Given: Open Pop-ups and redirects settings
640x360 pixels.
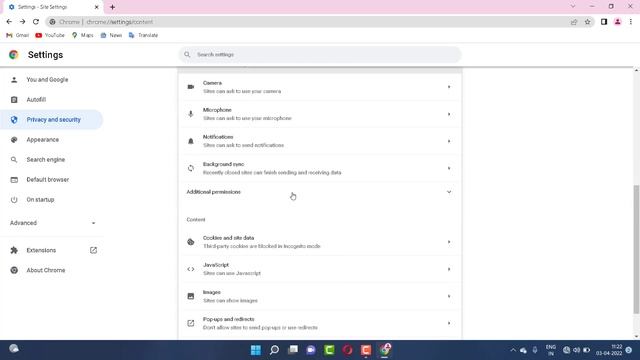Looking at the screenshot, I should 320,323.
